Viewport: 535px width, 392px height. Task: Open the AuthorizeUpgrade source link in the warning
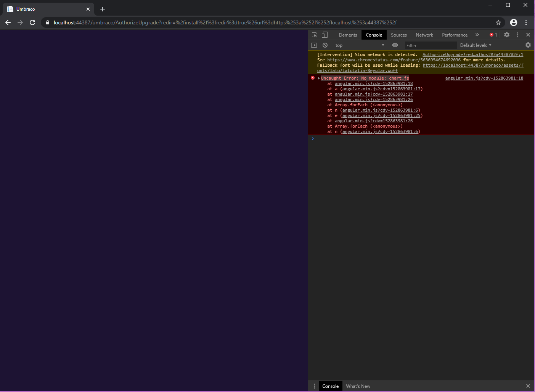pyautogui.click(x=473, y=54)
